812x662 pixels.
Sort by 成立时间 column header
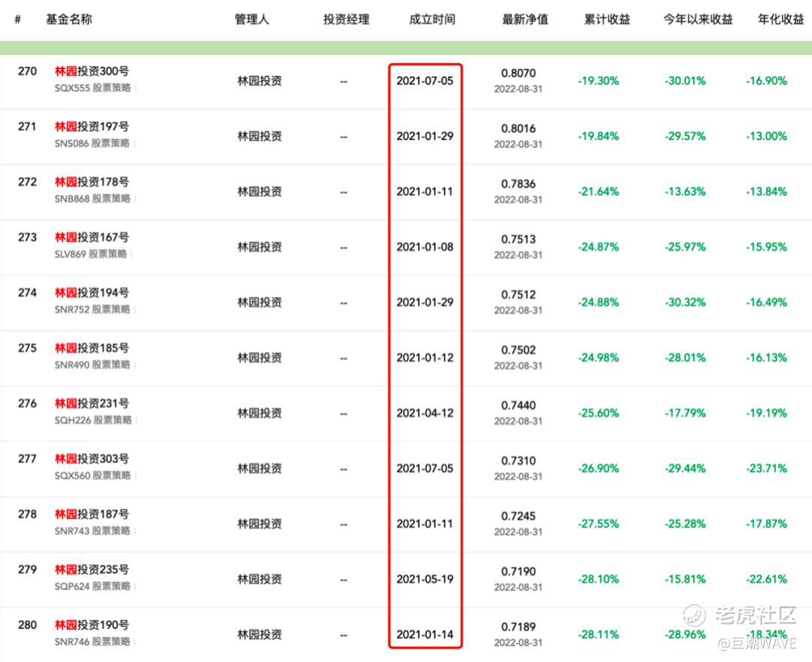432,20
